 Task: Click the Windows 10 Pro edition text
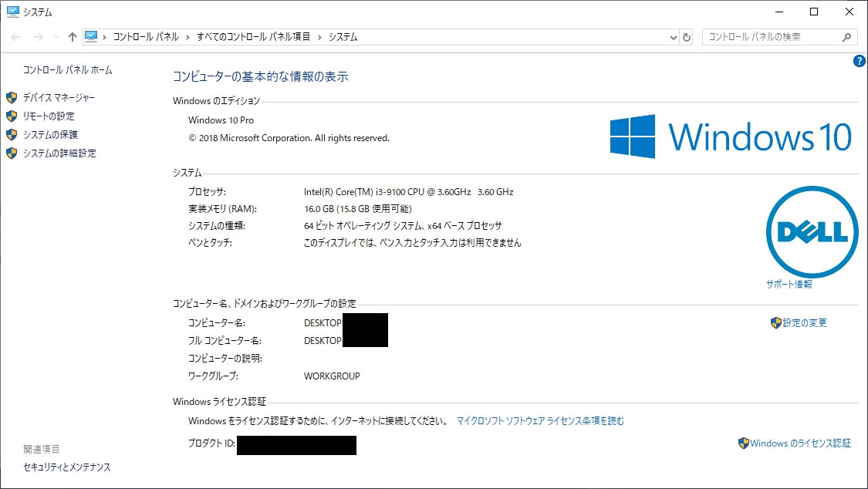[x=221, y=120]
